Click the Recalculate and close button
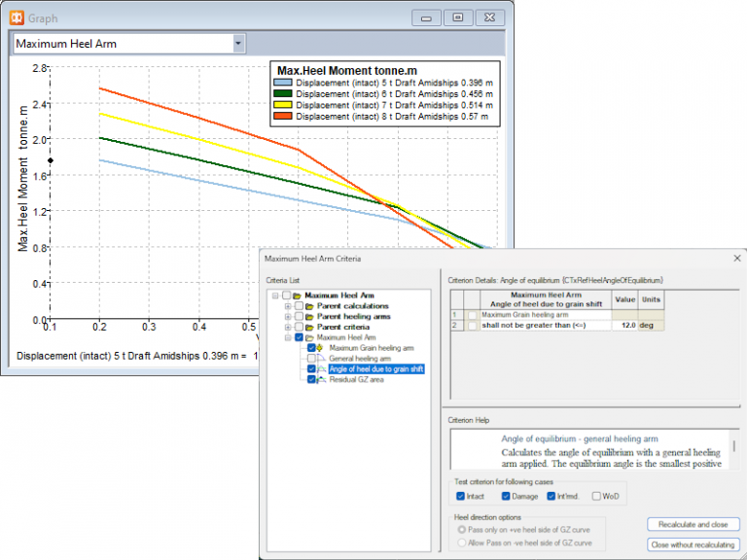 pyautogui.click(x=693, y=524)
